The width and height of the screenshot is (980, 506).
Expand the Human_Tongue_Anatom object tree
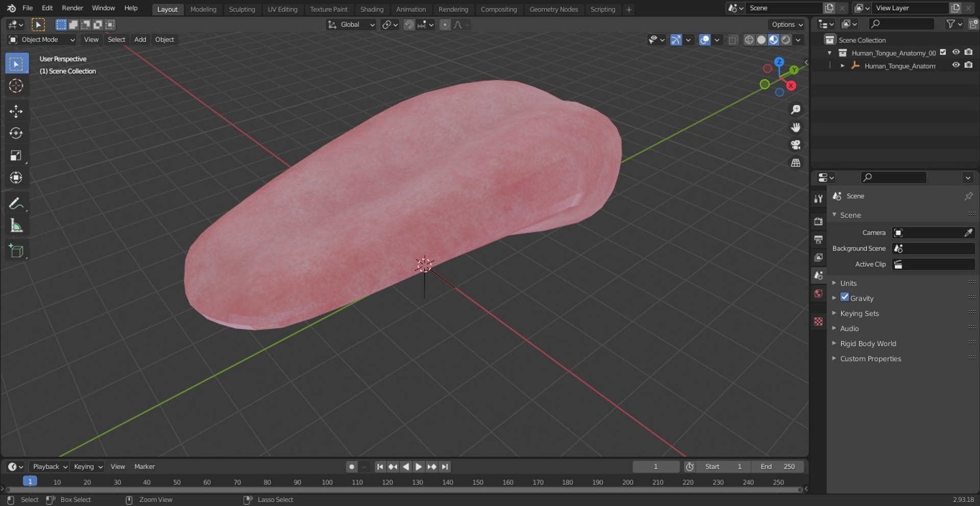(x=842, y=66)
